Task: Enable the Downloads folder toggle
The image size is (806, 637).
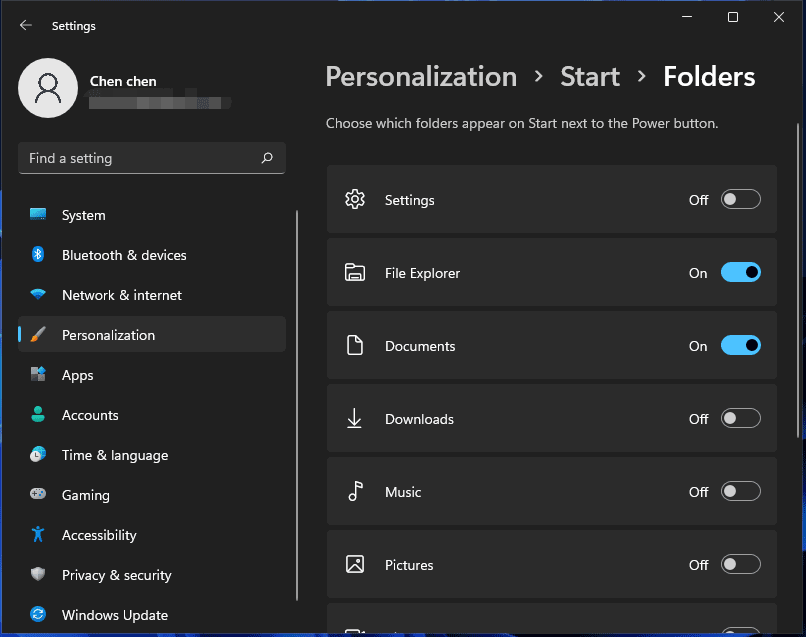Action: [x=740, y=418]
